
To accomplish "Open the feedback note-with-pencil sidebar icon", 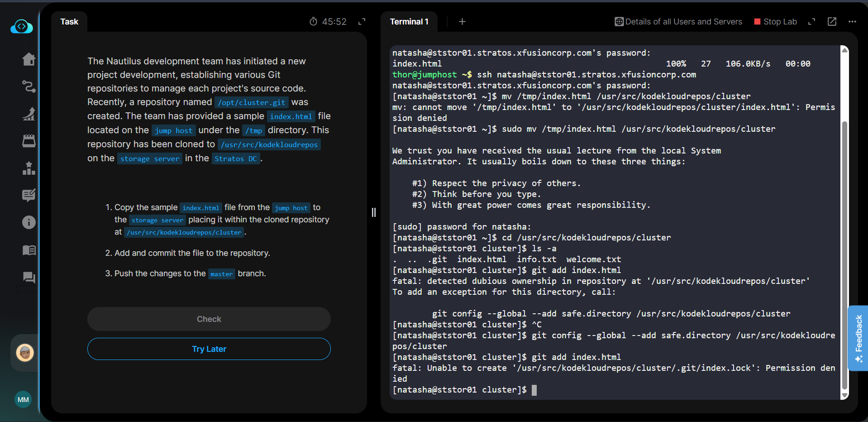I will coord(29,195).
